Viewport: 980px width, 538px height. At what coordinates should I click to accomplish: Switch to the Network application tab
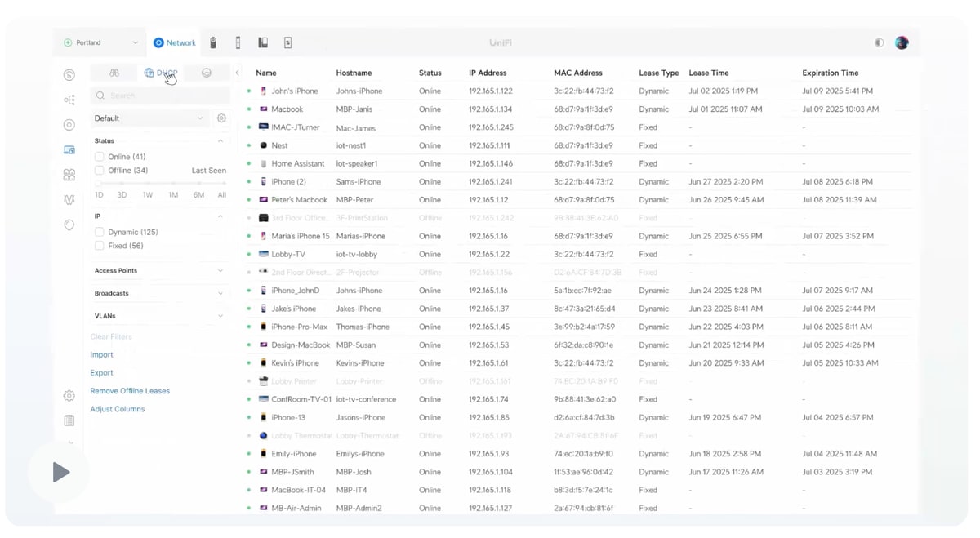tap(175, 43)
